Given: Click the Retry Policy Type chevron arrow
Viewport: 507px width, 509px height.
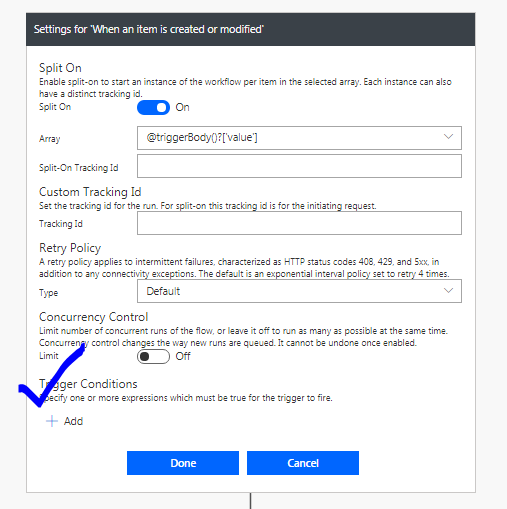Looking at the screenshot, I should pyautogui.click(x=448, y=290).
